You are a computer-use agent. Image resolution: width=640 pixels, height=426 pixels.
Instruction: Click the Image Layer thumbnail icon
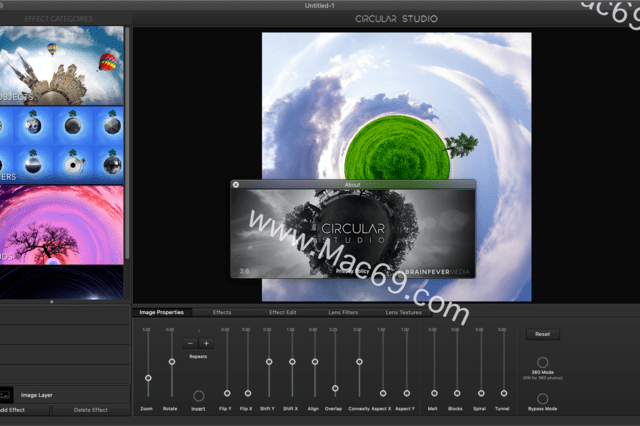5,395
